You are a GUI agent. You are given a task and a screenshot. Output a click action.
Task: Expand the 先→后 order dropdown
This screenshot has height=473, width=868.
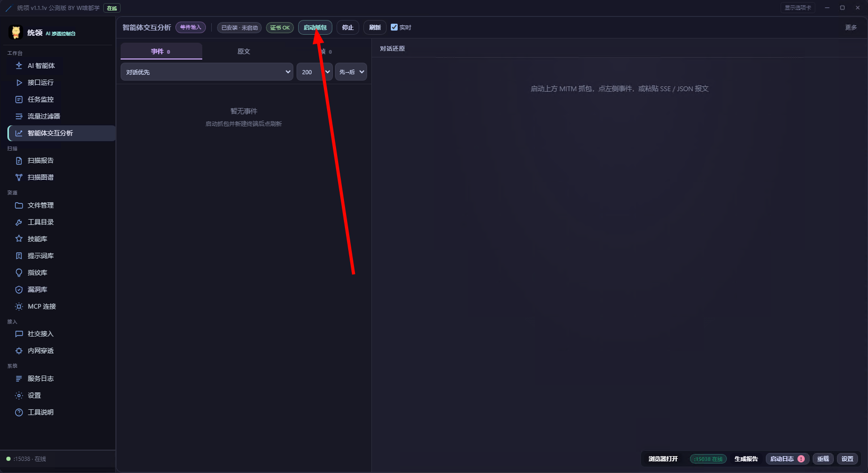tap(351, 72)
